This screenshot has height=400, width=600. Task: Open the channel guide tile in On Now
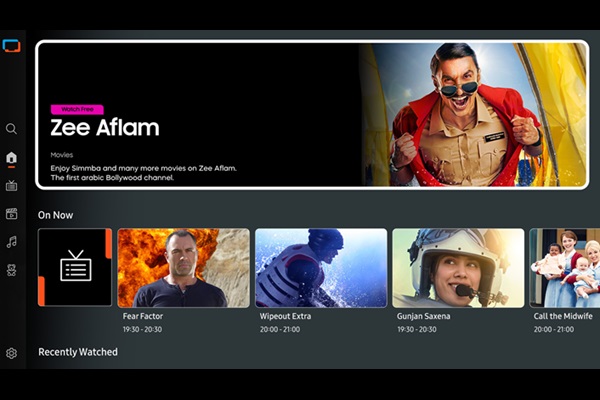tap(75, 268)
